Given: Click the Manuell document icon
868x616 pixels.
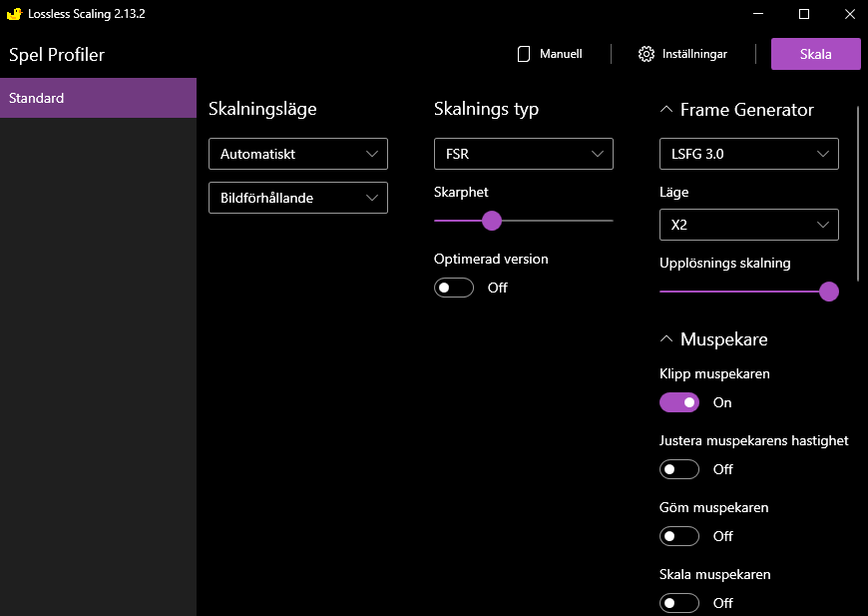Looking at the screenshot, I should pos(524,54).
